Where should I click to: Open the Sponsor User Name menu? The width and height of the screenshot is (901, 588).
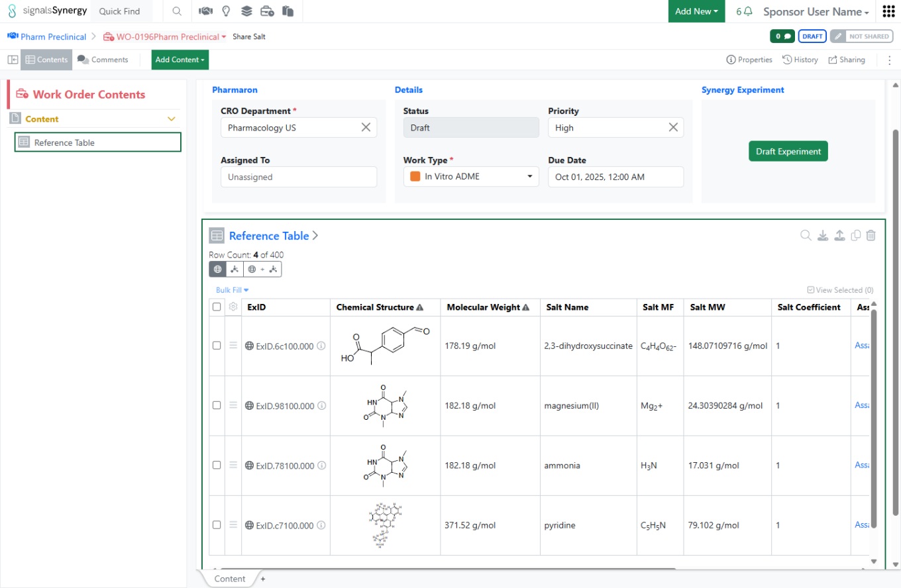pos(816,12)
